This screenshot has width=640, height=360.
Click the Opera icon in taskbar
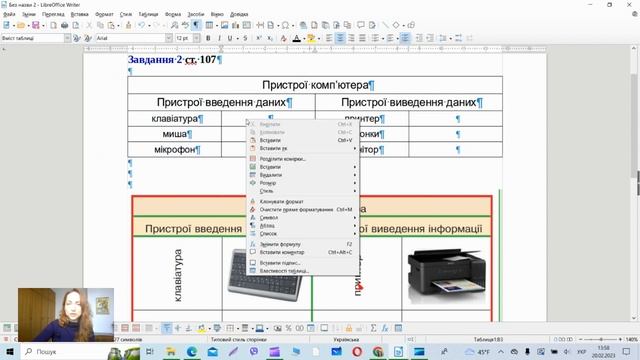(357, 351)
